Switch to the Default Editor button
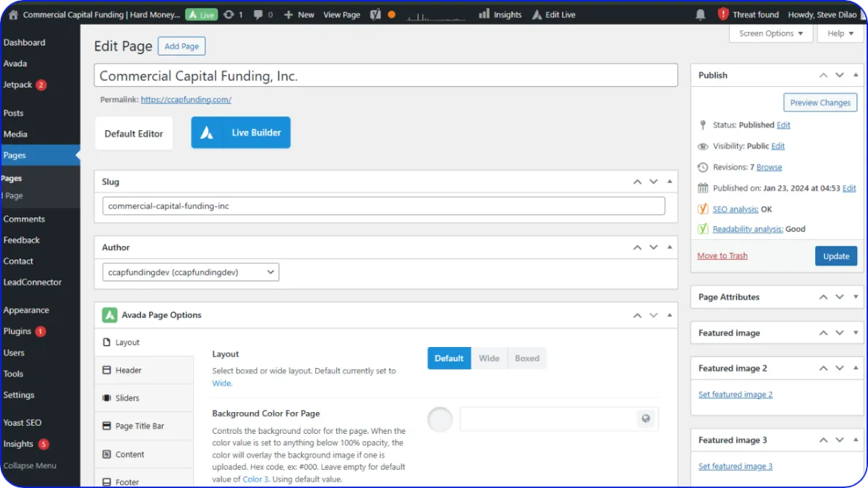Image resolution: width=868 pixels, height=488 pixels. pos(134,134)
